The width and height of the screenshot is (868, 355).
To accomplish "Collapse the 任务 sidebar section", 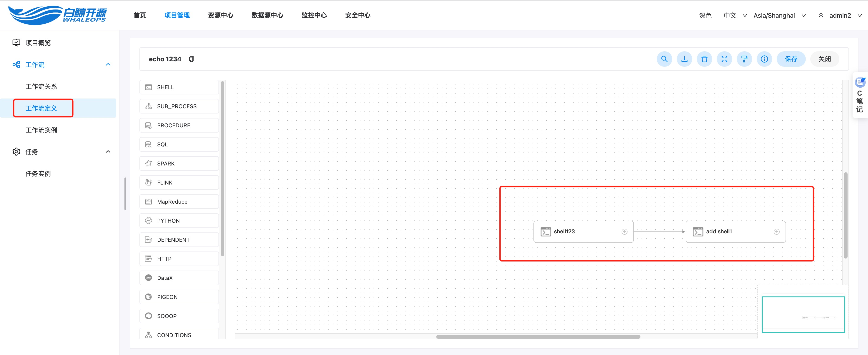I will point(108,152).
